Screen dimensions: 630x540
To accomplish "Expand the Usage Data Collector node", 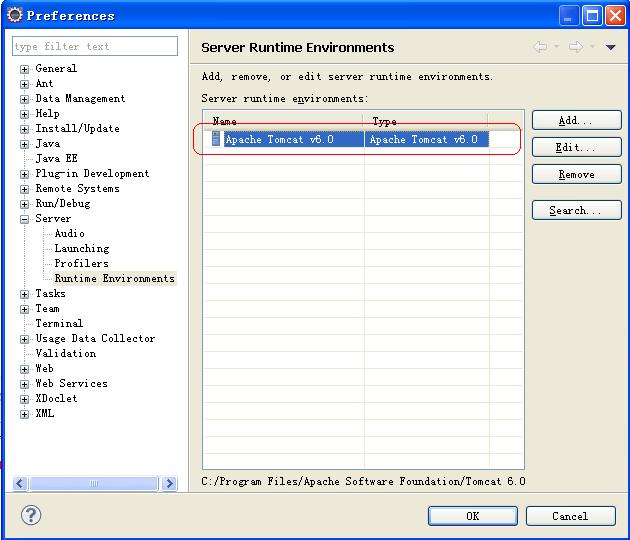I will pos(25,339).
